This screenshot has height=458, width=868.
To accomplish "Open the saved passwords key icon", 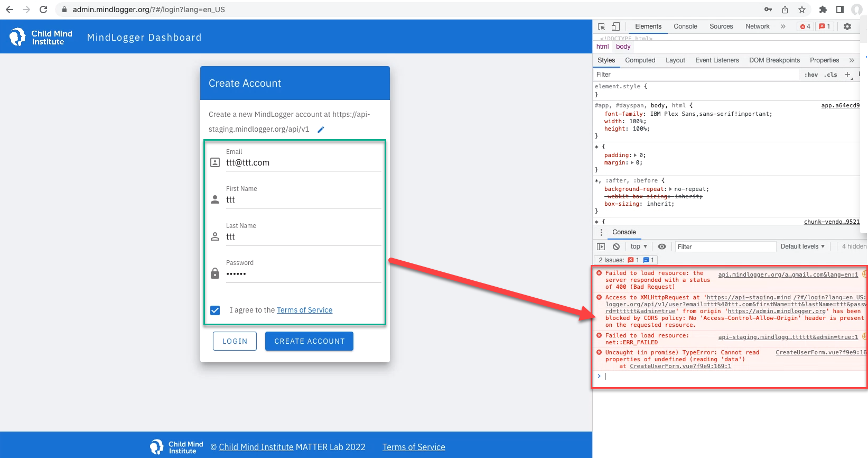I will [x=768, y=10].
